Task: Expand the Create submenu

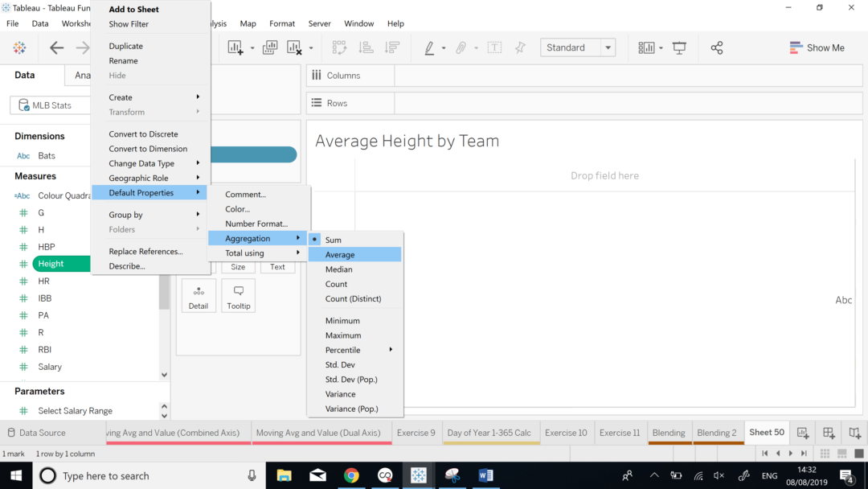Action: (119, 97)
